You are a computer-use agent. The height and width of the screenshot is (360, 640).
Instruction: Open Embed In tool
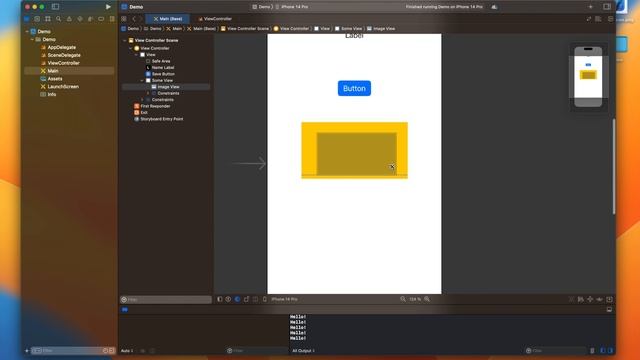pos(609,300)
